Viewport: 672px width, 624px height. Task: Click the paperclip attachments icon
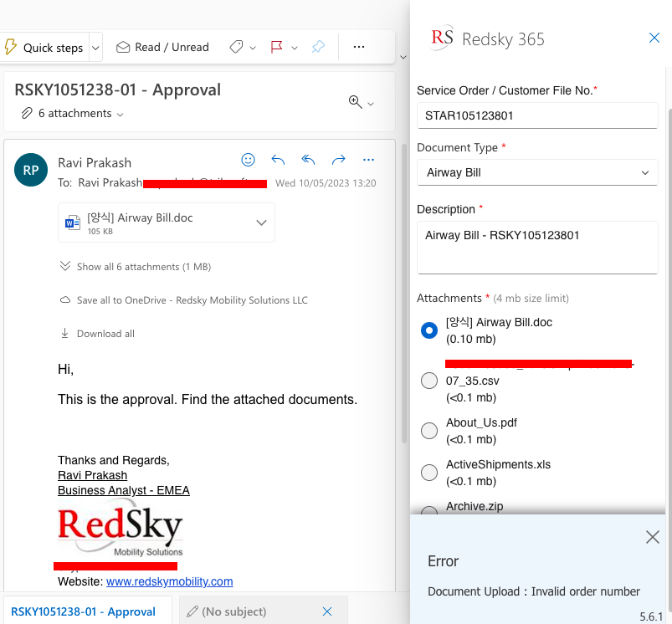tap(27, 113)
